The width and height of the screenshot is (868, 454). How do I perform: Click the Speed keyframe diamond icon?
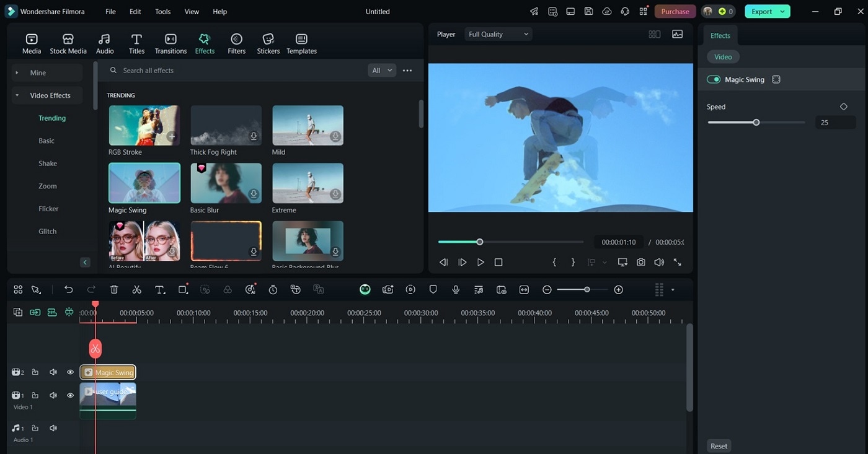(843, 107)
